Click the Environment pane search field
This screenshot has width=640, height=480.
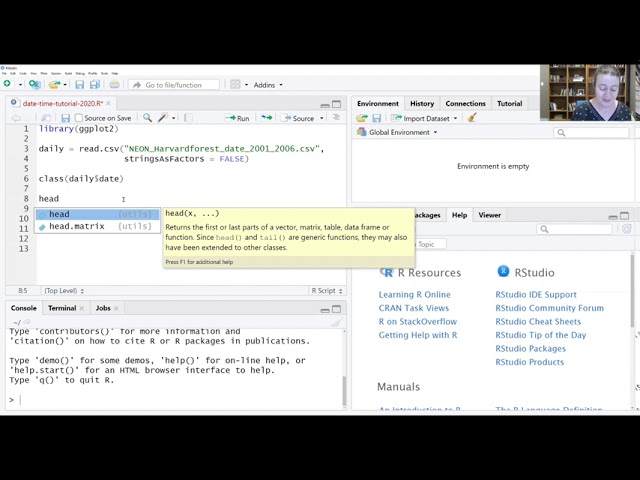pos(591,133)
